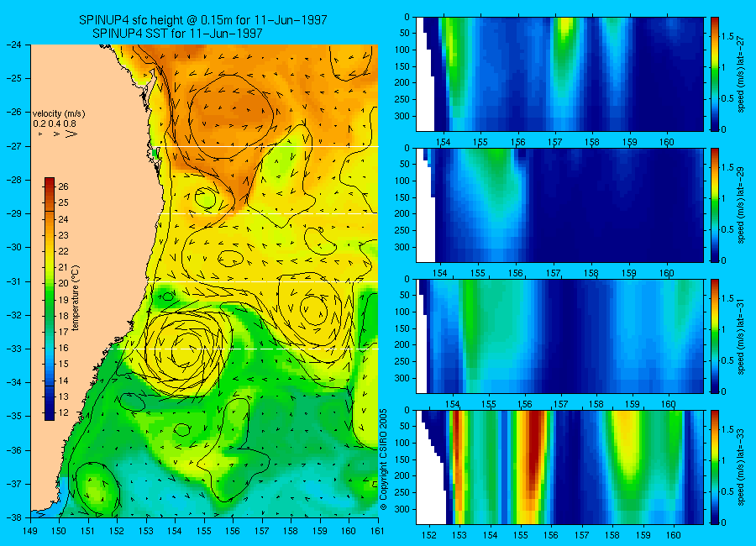Click the speed colorbar beside the lat=-27 panel
This screenshot has width=756, height=546.
click(x=714, y=74)
